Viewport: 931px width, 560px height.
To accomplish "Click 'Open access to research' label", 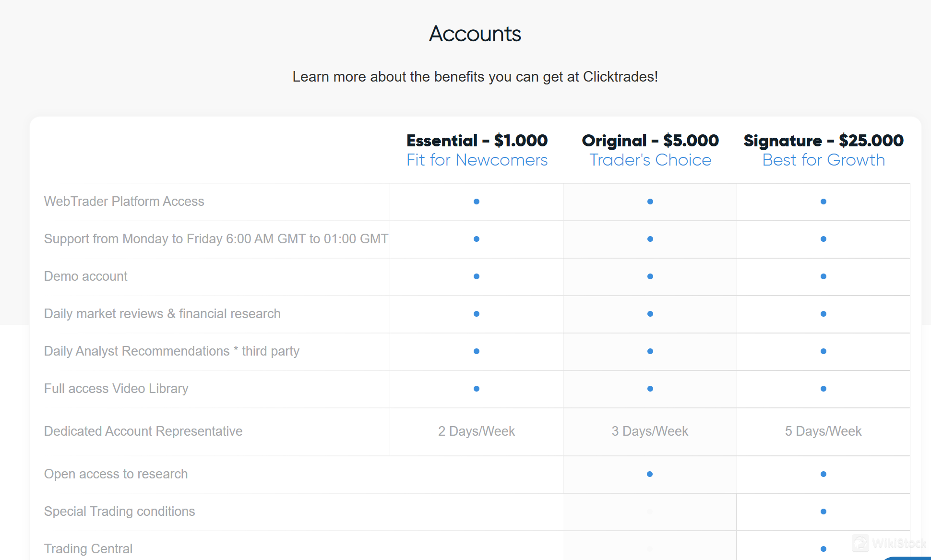I will tap(116, 474).
